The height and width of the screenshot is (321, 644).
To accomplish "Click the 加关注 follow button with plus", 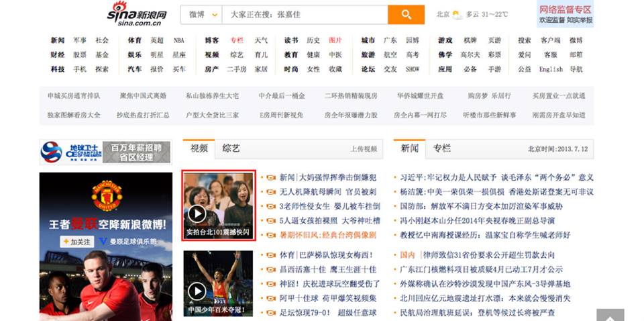I will pyautogui.click(x=76, y=241).
